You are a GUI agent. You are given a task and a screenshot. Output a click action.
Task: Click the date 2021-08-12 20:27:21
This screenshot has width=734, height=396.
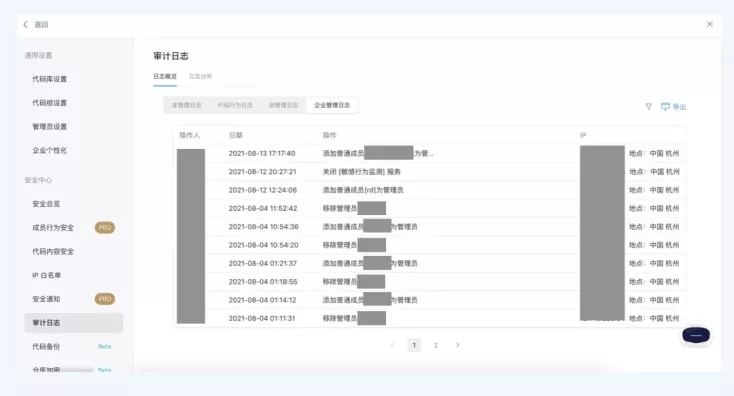pos(262,172)
